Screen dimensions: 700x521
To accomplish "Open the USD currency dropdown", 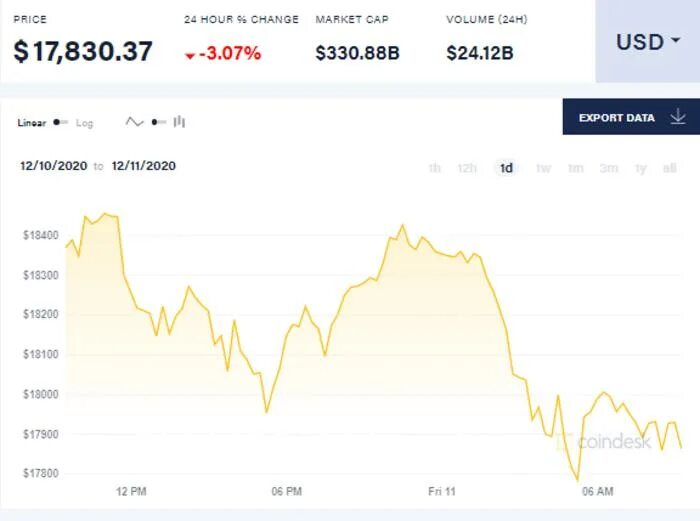I will [x=648, y=42].
